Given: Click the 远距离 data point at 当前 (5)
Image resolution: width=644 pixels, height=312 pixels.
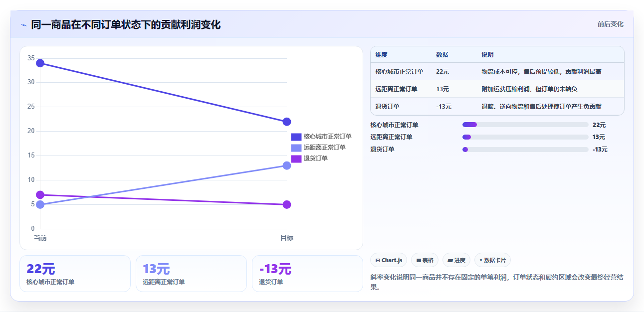Looking at the screenshot, I should [40, 205].
